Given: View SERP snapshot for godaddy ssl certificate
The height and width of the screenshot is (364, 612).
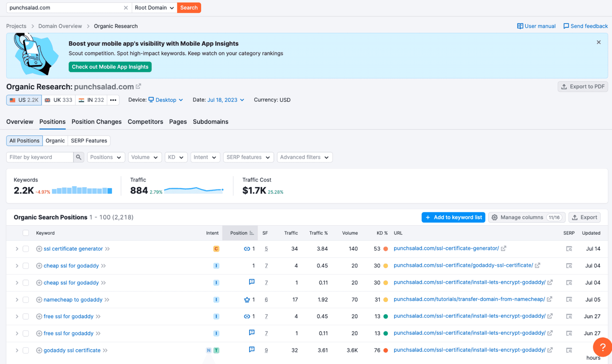Looking at the screenshot, I should [569, 350].
